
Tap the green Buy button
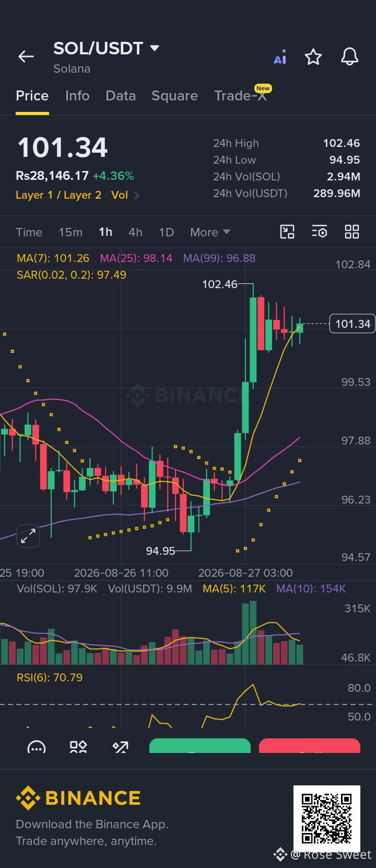(200, 746)
